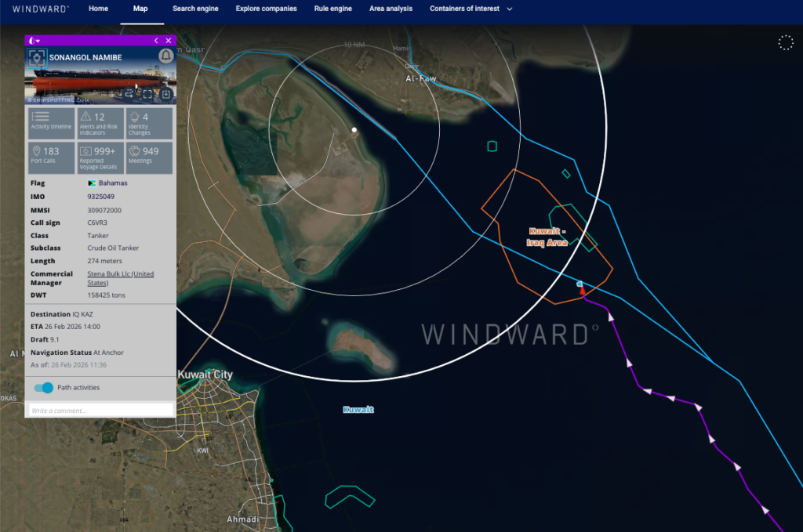Expand the Containers of interest dropdown
Image resolution: width=803 pixels, height=532 pixels.
(471, 9)
